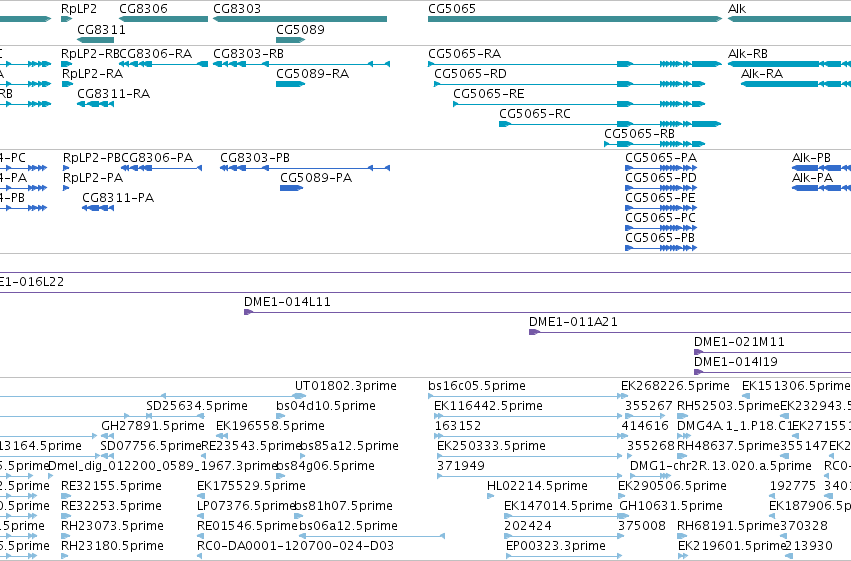Select the UT01802.3prime EST label
The height and width of the screenshot is (561, 851).
point(346,386)
